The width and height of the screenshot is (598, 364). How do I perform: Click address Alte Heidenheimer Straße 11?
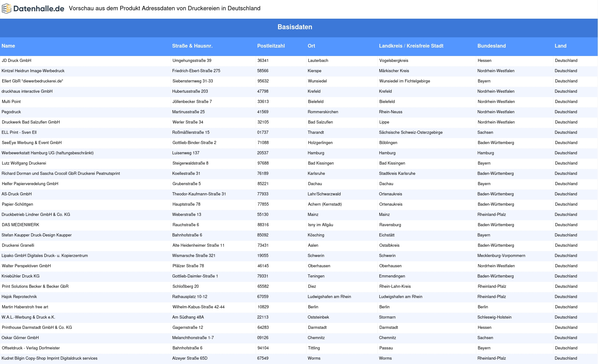[198, 245]
